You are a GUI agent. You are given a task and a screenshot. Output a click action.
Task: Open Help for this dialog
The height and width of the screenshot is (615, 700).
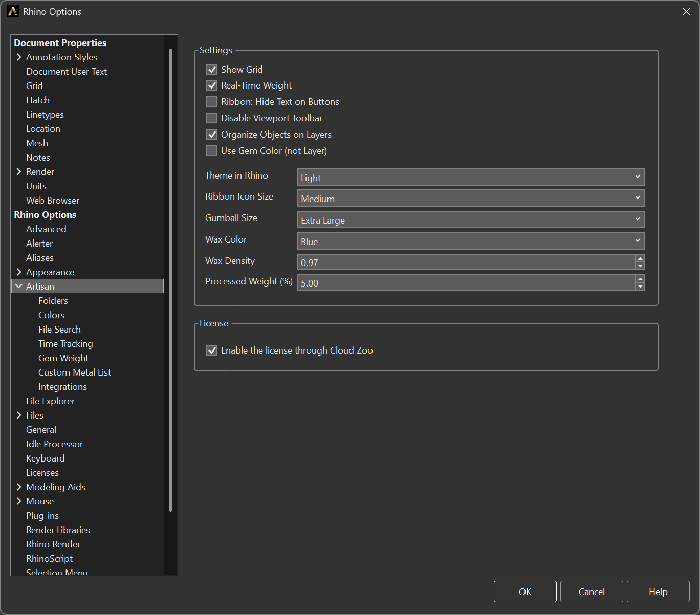658,591
